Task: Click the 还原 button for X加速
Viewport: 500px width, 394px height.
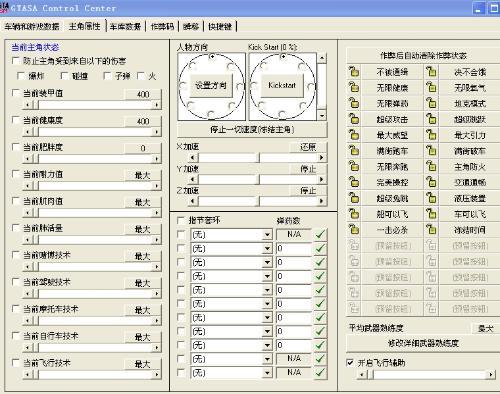Action: 308,147
